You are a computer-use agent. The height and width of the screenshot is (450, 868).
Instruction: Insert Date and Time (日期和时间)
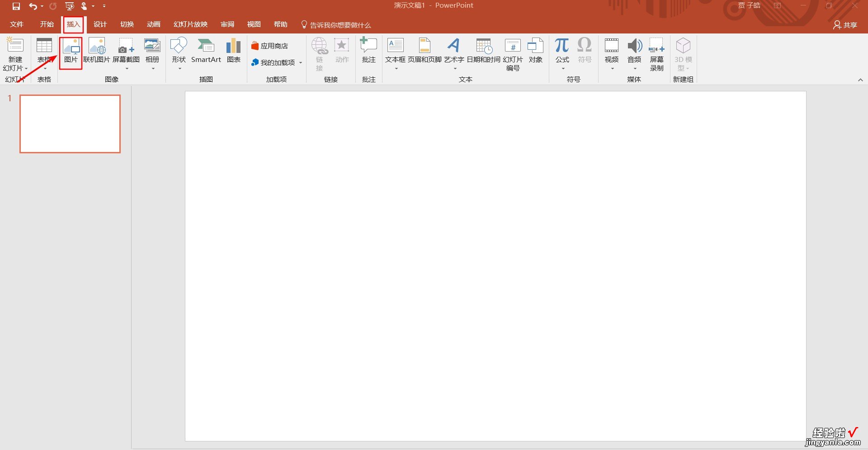pyautogui.click(x=483, y=50)
